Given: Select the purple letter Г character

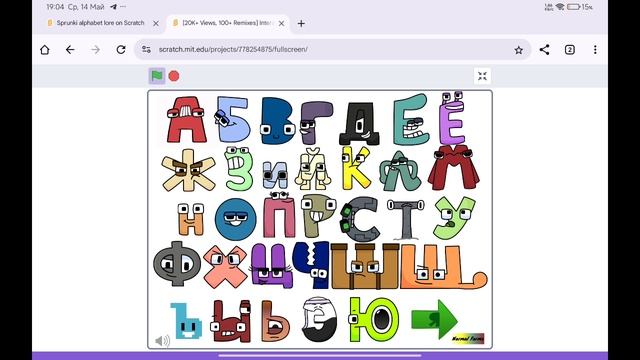Looking at the screenshot, I should point(316,123).
